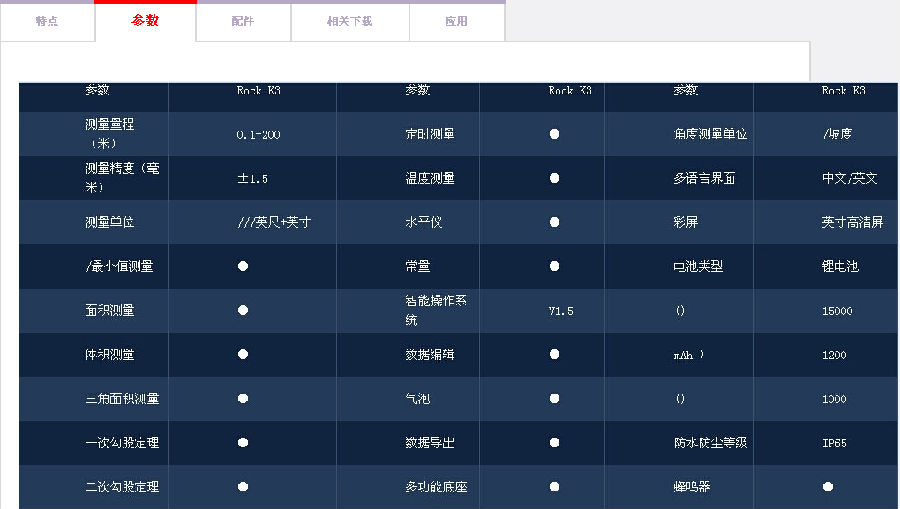
Task: Click the white dot for 定时测量
Action: [x=554, y=135]
